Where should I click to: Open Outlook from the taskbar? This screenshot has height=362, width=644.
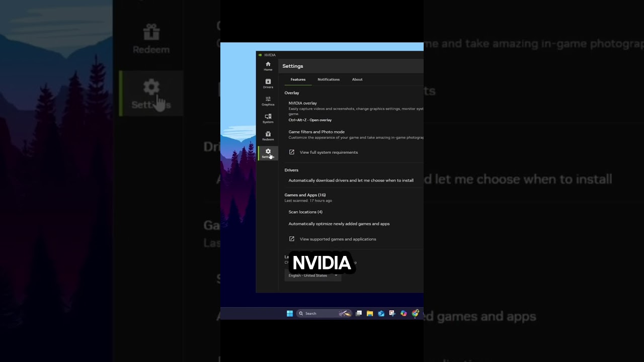381,313
